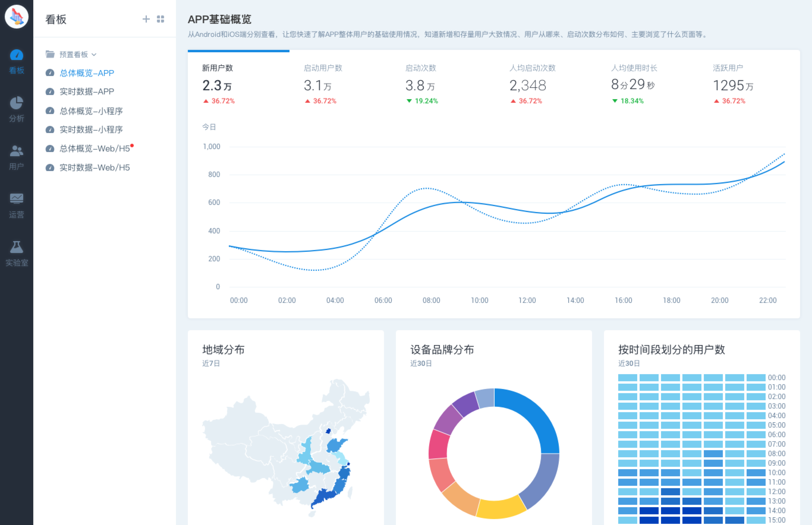Click the yellow donut chart segment
This screenshot has width=812, height=525.
coord(501,509)
